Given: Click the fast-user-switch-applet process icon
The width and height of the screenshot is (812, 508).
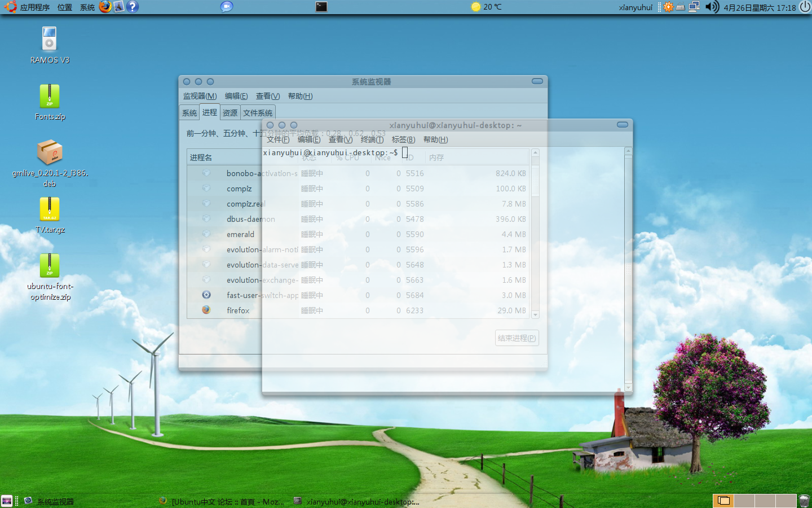Looking at the screenshot, I should [206, 295].
